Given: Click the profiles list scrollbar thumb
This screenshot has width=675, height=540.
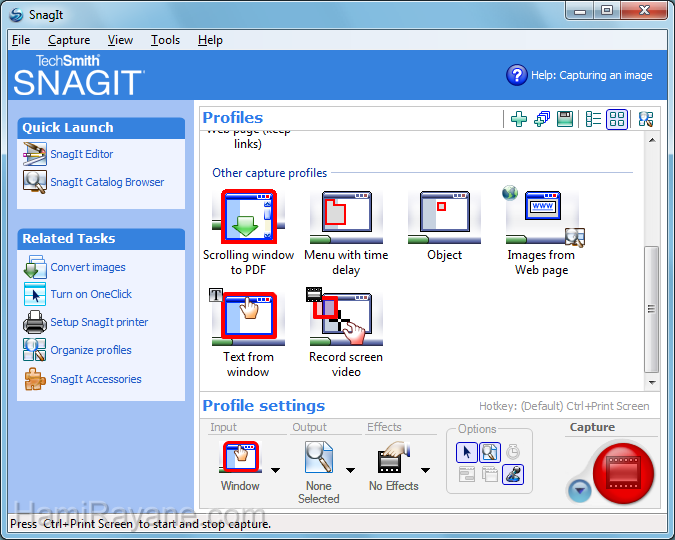Looking at the screenshot, I should click(652, 309).
